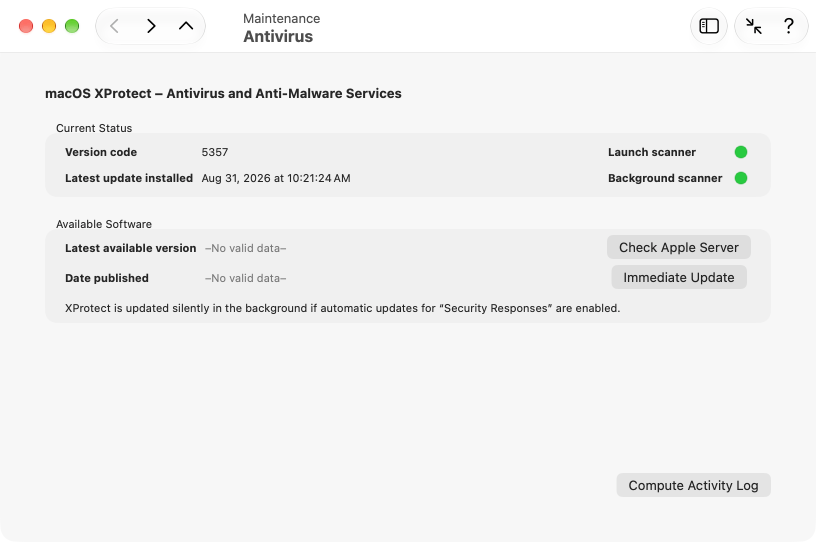Start an Immediate Update

point(679,278)
